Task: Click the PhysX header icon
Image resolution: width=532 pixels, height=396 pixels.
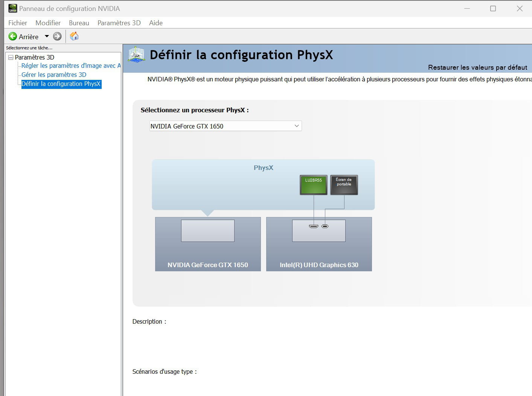Action: tap(136, 54)
